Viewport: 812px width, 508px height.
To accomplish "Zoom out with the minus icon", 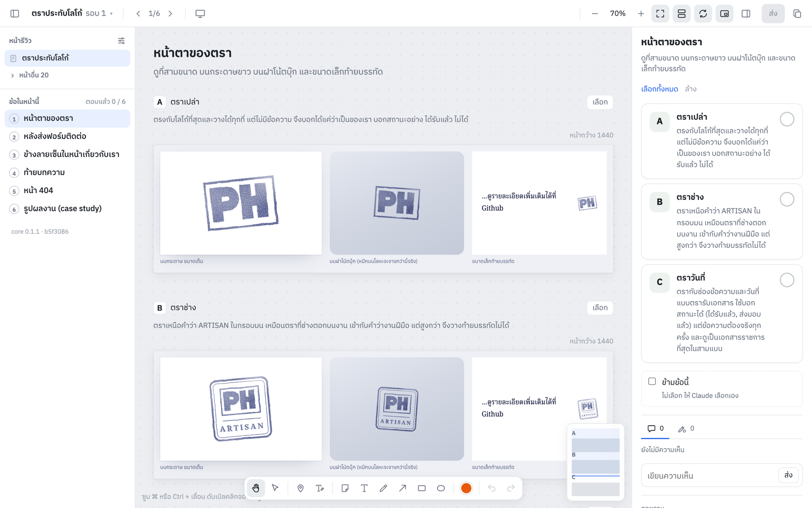I will [x=595, y=14].
